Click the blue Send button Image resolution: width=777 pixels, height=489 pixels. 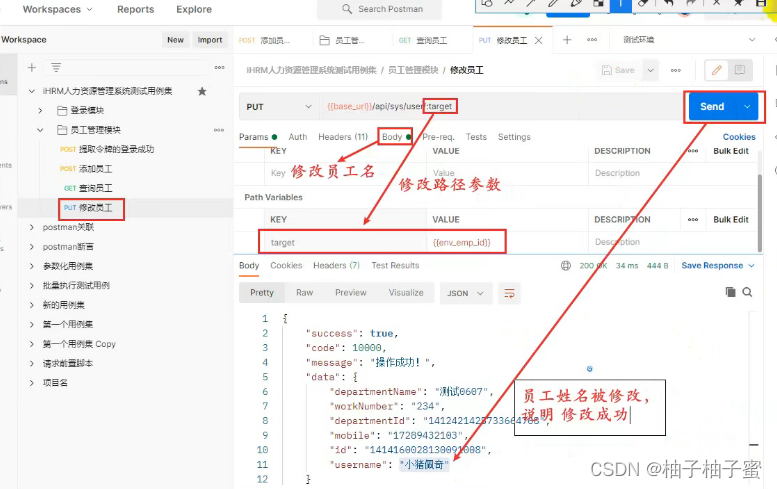pyautogui.click(x=712, y=107)
